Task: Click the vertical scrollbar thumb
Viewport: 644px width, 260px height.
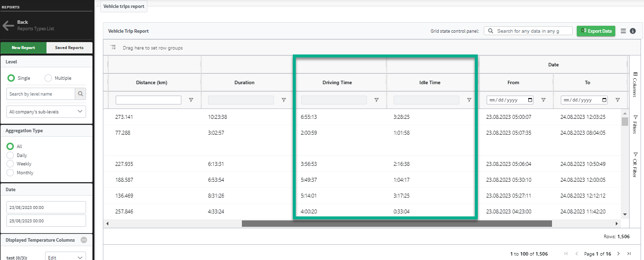Action: 625,122
